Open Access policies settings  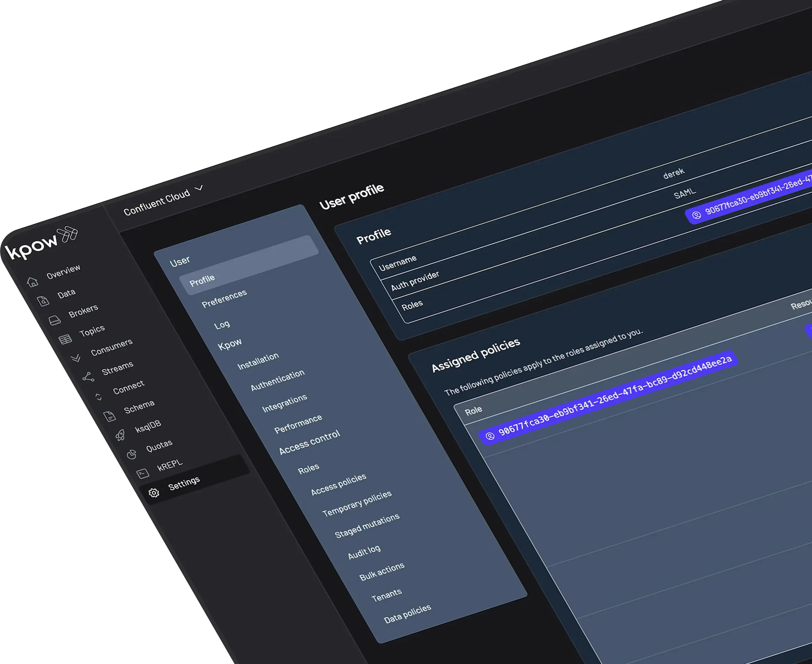tap(338, 485)
